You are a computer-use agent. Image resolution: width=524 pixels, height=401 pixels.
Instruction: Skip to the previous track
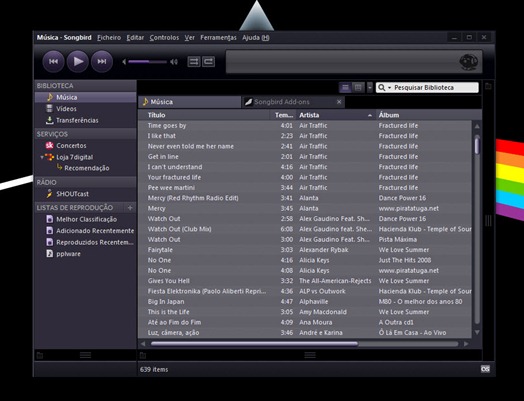[x=53, y=61]
